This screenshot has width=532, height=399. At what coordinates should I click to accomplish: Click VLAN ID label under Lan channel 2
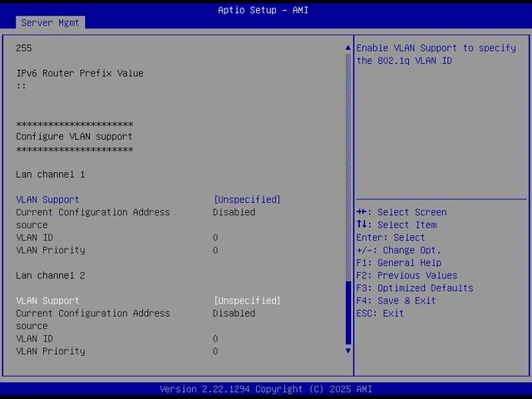pos(34,338)
